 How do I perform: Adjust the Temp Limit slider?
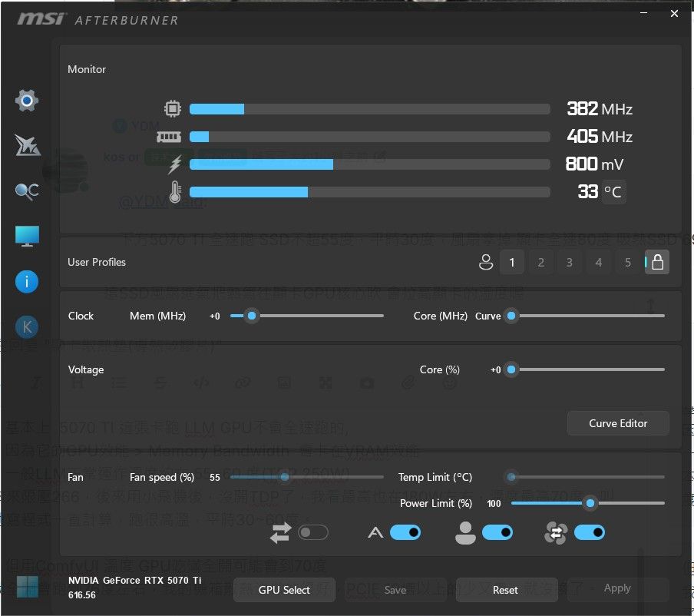pos(585,477)
